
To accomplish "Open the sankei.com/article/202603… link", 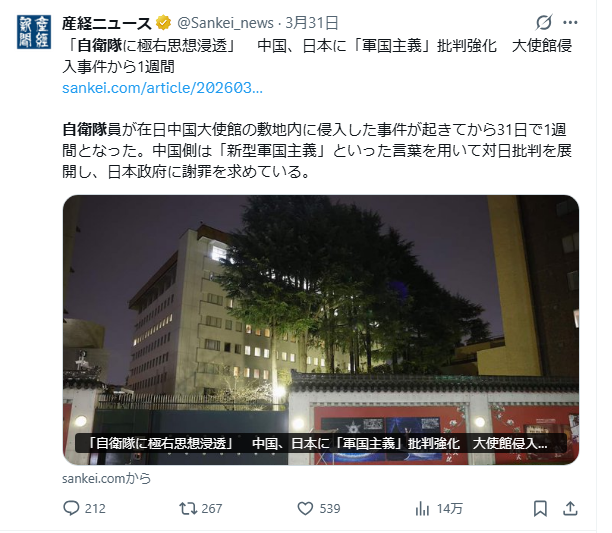I will coord(162,88).
